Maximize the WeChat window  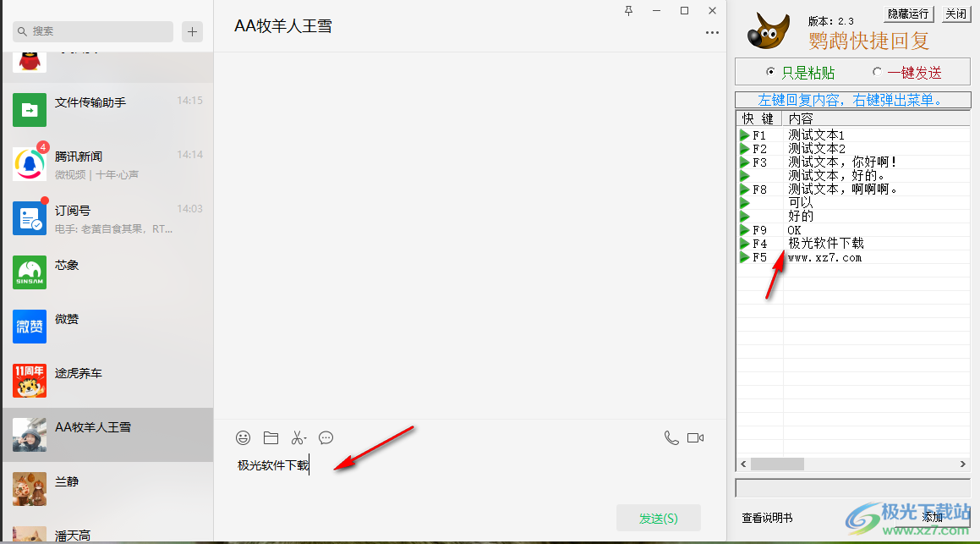pos(684,11)
